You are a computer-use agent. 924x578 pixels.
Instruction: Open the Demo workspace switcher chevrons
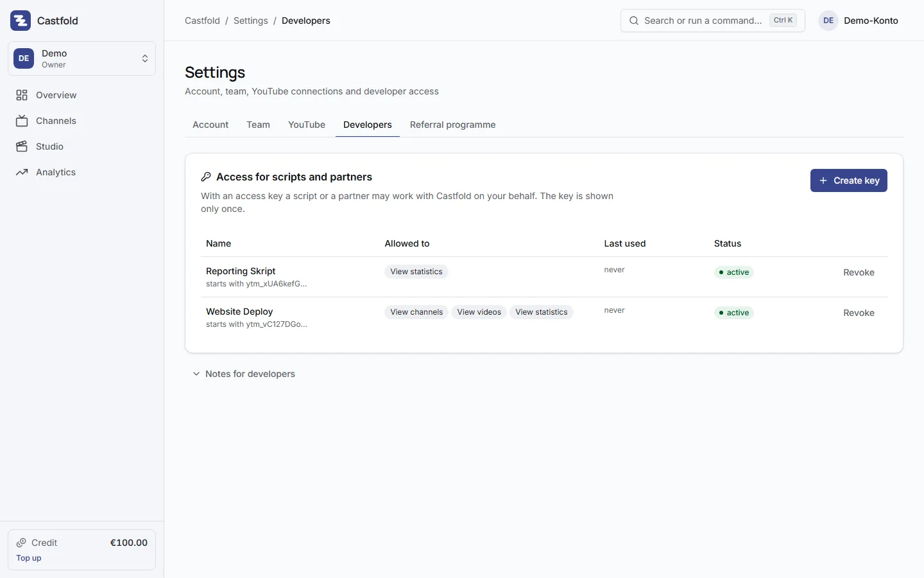click(x=145, y=58)
